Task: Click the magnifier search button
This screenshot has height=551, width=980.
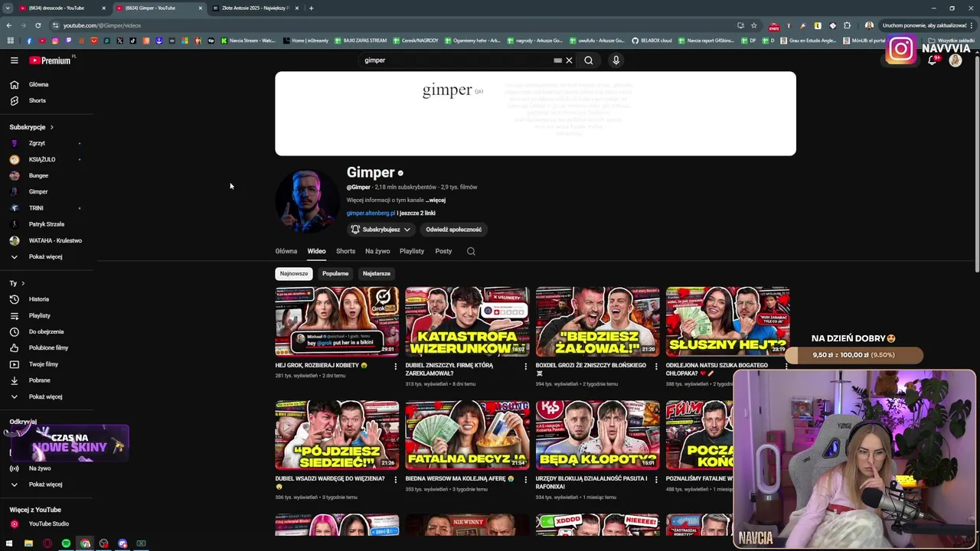Action: [x=588, y=60]
